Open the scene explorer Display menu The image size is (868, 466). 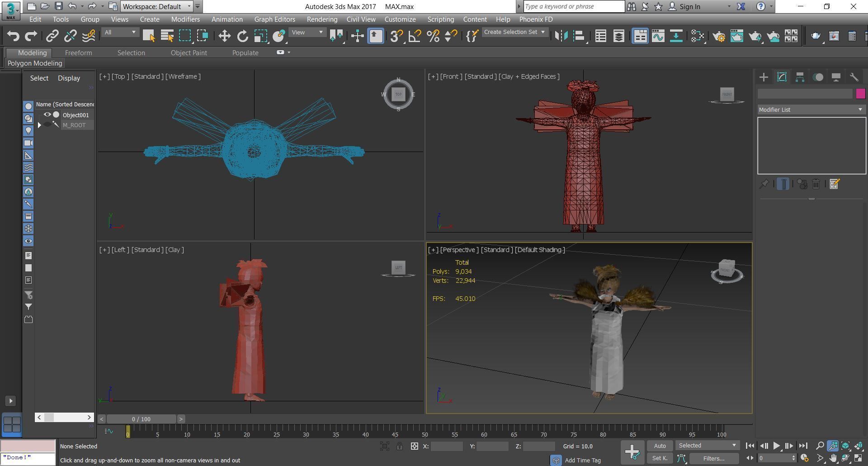[x=69, y=78]
